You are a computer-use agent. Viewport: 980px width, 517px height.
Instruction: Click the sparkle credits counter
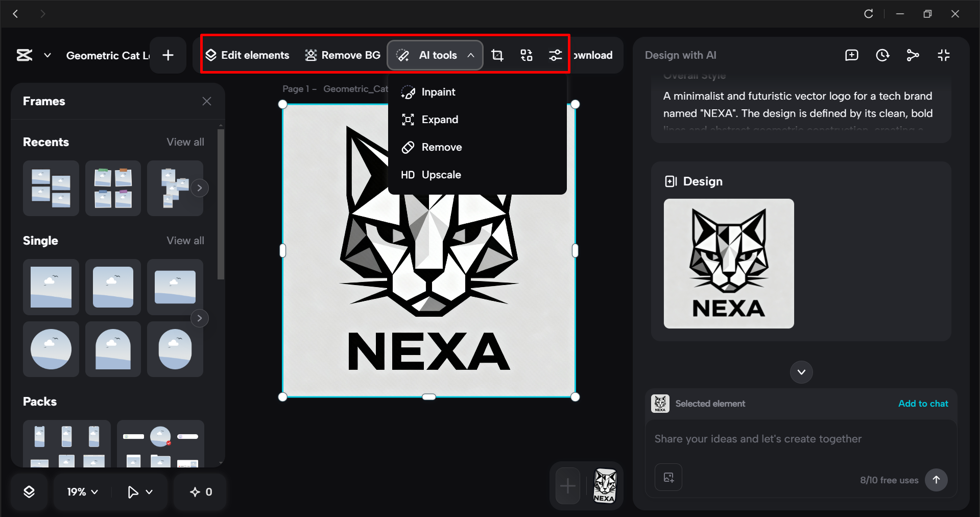pyautogui.click(x=200, y=492)
